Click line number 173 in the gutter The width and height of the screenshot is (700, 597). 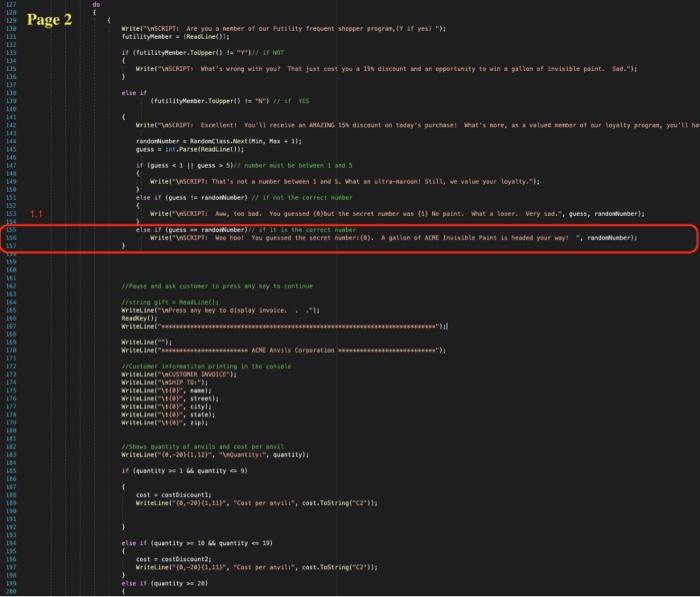(11, 374)
